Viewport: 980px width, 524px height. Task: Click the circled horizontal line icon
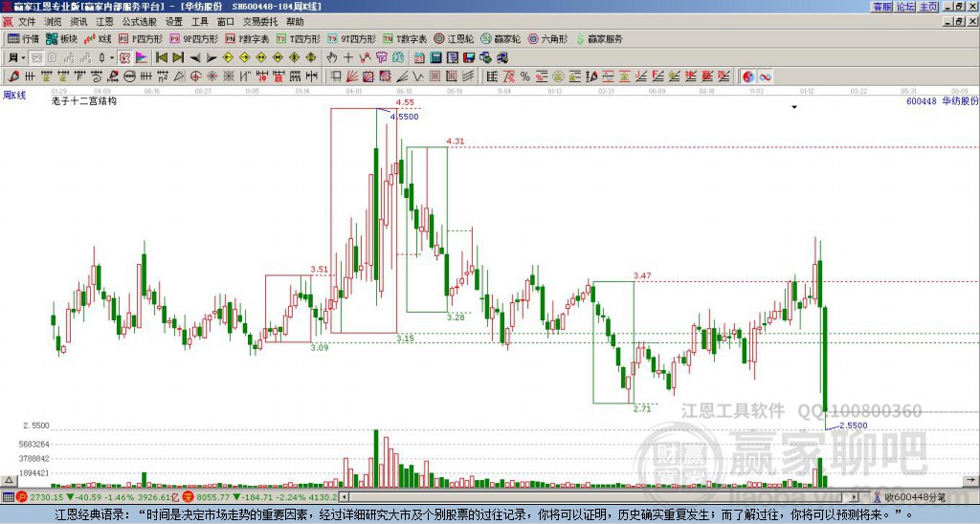129,76
